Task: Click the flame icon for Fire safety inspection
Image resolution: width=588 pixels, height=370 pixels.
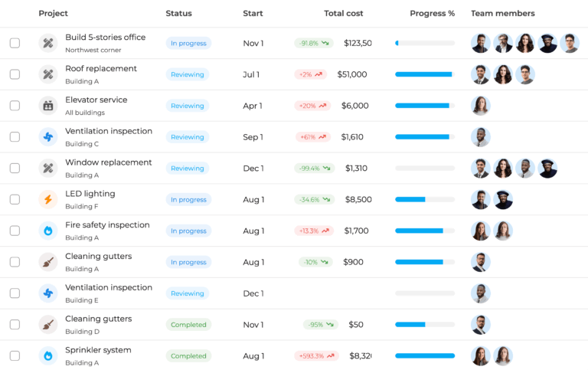Action: coord(48,231)
